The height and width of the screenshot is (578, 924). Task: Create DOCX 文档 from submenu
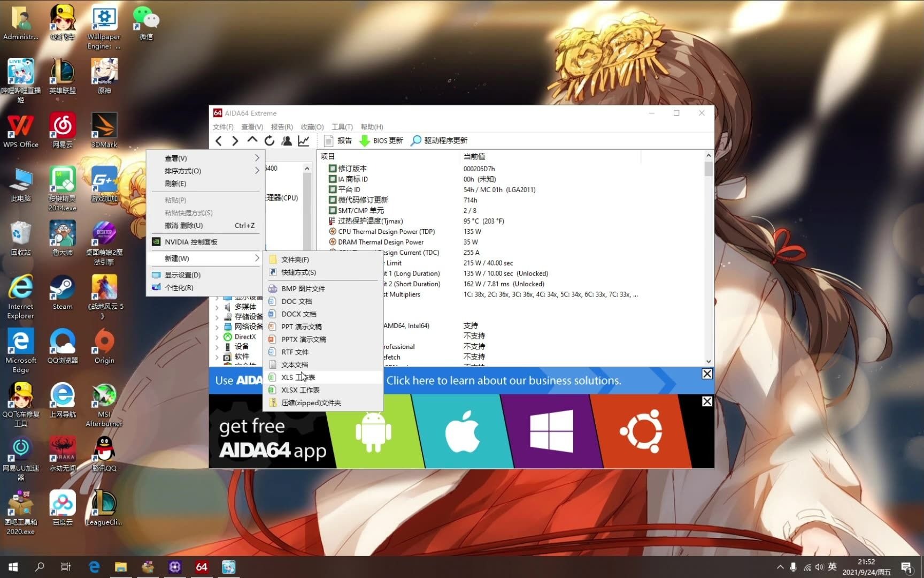[x=324, y=314]
